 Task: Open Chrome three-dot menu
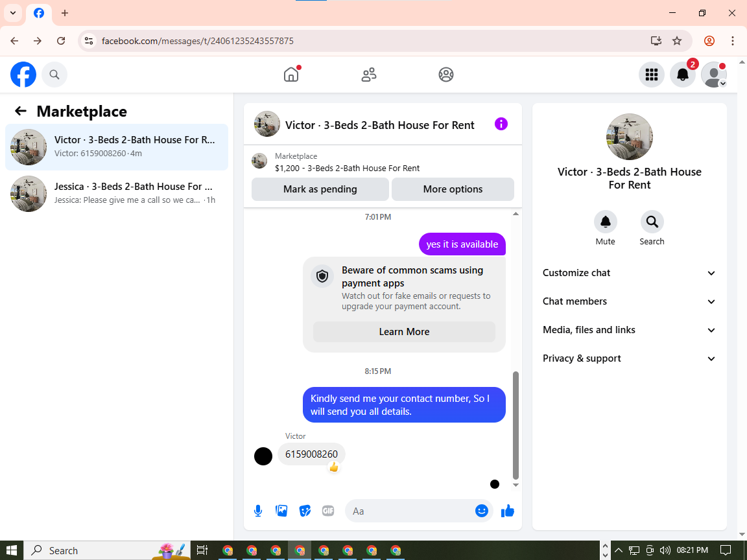point(733,41)
